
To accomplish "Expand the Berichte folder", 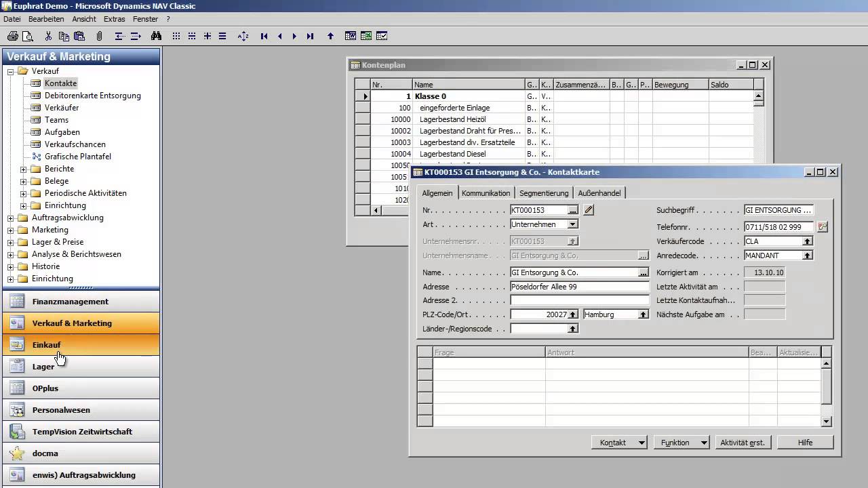I will pos(23,169).
